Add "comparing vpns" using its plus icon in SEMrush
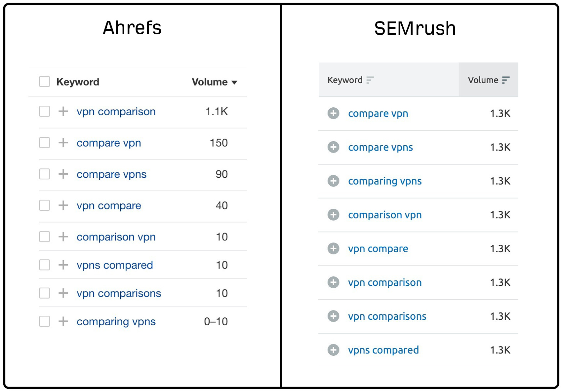 (x=334, y=181)
